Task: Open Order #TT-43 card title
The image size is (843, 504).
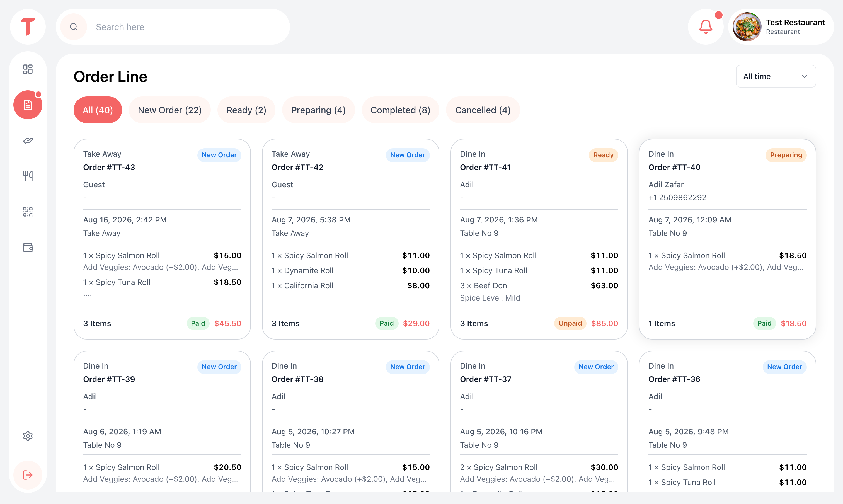Action: [109, 167]
